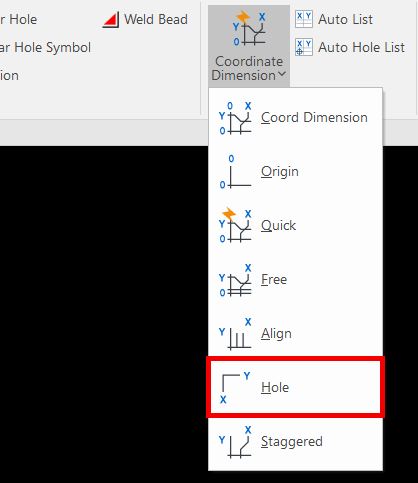The width and height of the screenshot is (418, 483).
Task: Pick the Align option label
Action: 276,334
